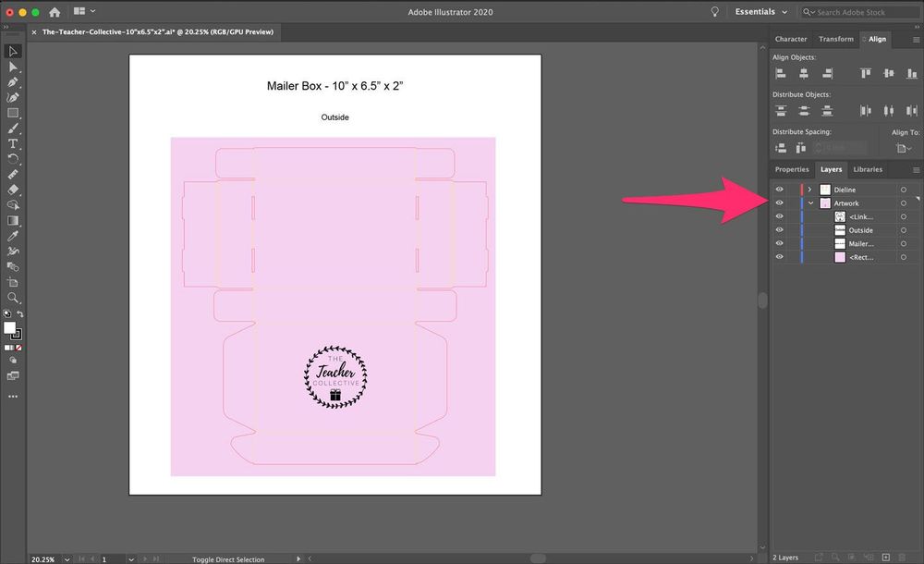Viewport: 924px width, 564px height.
Task: Activate the Type tool
Action: (x=13, y=145)
